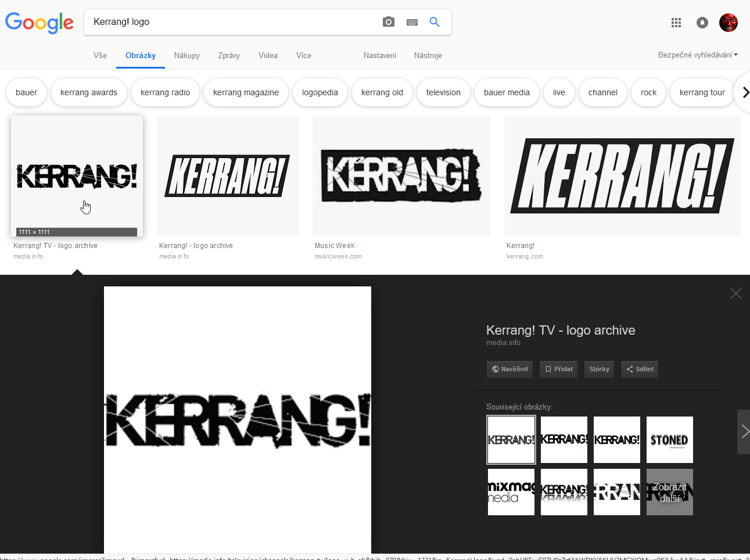The width and height of the screenshot is (750, 560).
Task: Open Music Week Kerrang! image result
Action: 401,176
